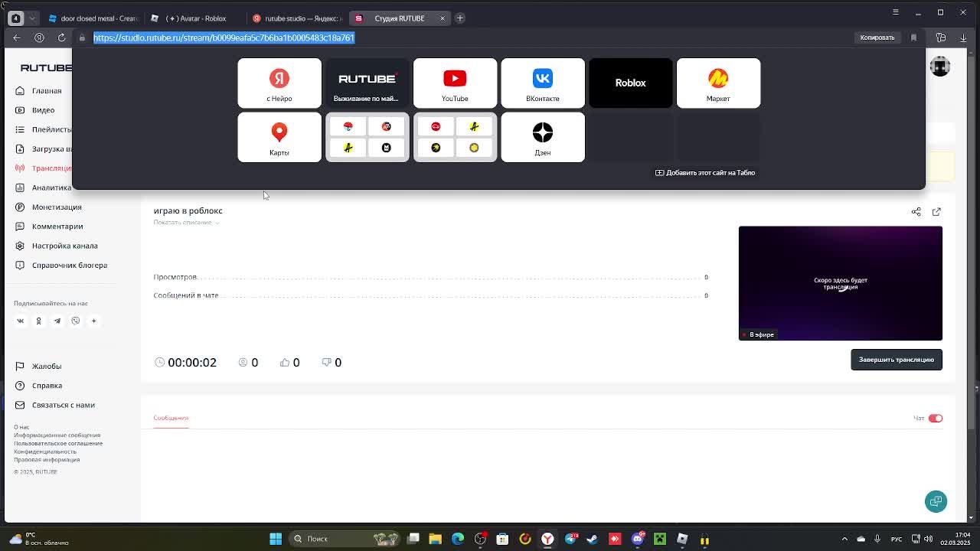Reload the page with refresh icon

click(x=62, y=37)
